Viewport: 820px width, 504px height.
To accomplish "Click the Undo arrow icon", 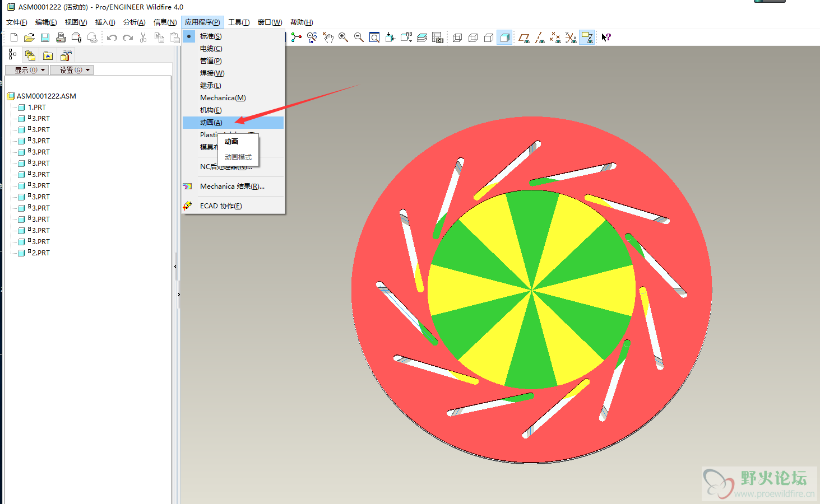I will coord(112,38).
